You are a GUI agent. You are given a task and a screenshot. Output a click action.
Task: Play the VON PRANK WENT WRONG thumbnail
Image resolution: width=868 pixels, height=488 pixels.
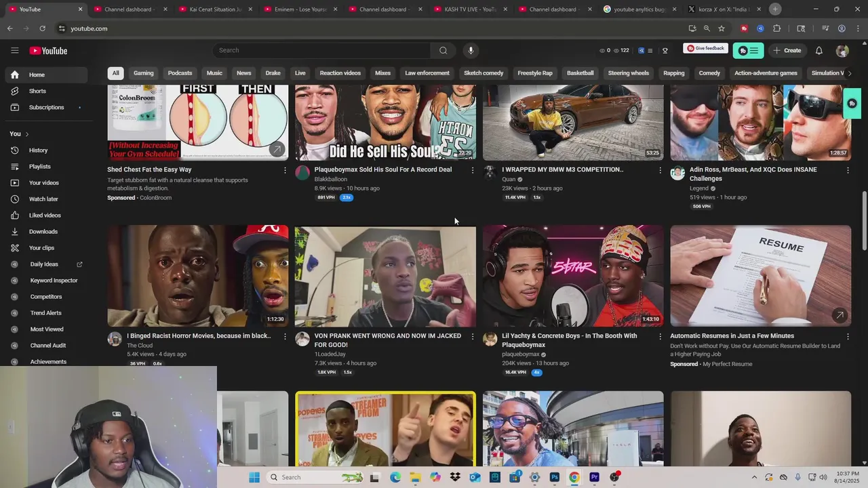[x=385, y=276]
